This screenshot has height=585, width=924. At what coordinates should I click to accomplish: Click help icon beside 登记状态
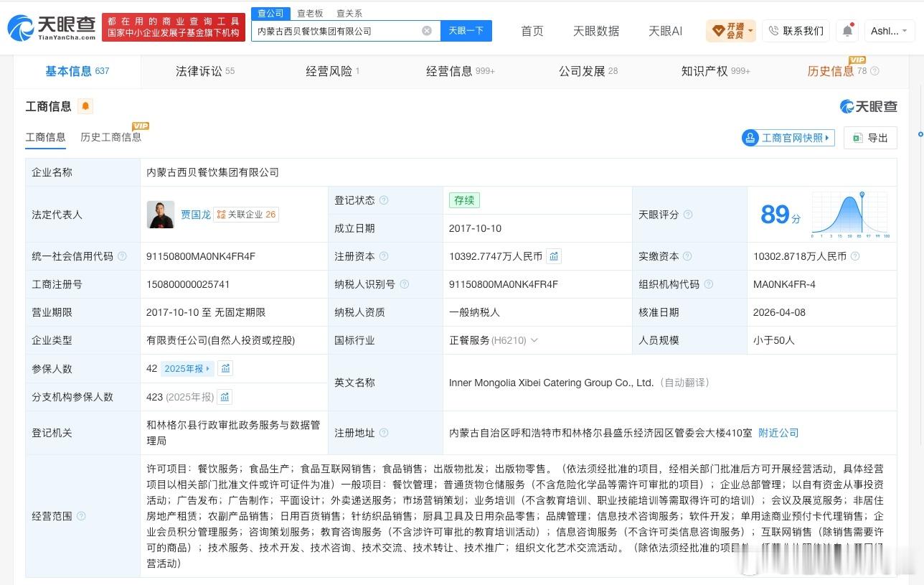(x=384, y=200)
